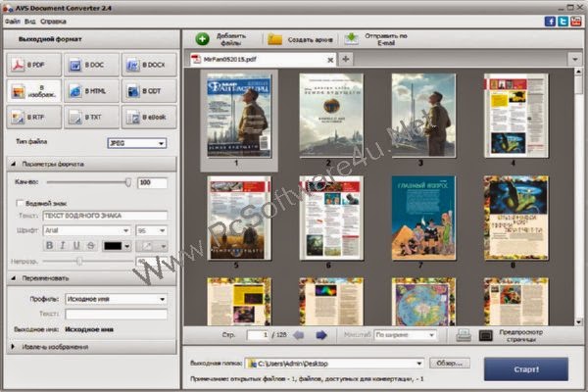Open the View menu
The image size is (588, 392).
point(30,22)
